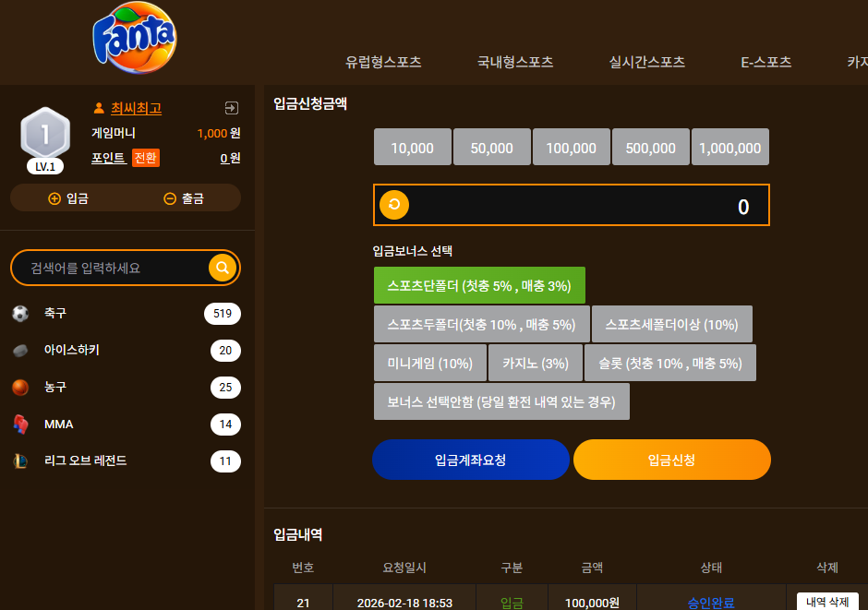Choose 보너스 선택안함 option
The image size is (868, 610).
[x=501, y=401]
